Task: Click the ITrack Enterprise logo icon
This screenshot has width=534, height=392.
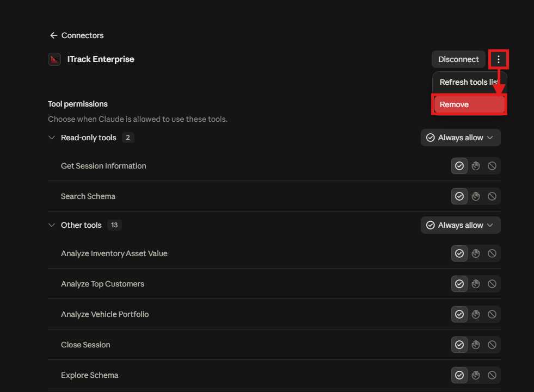Action: [x=54, y=59]
